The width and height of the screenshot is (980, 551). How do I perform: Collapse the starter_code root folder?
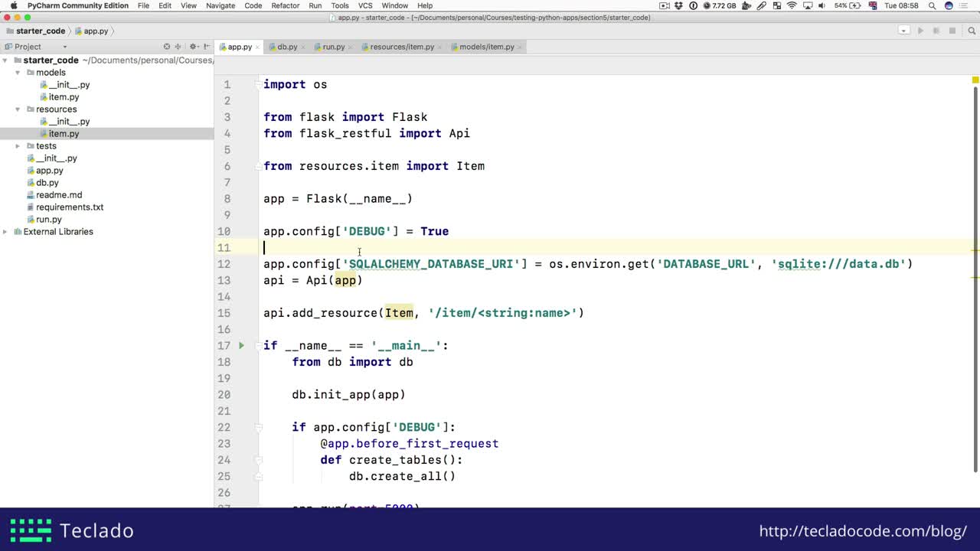(x=5, y=60)
